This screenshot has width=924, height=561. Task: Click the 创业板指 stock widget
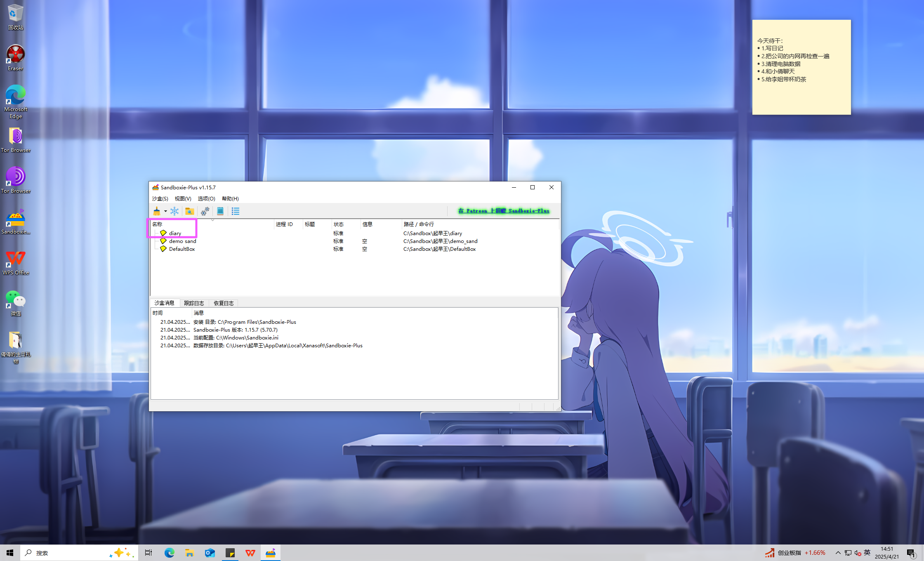(795, 553)
